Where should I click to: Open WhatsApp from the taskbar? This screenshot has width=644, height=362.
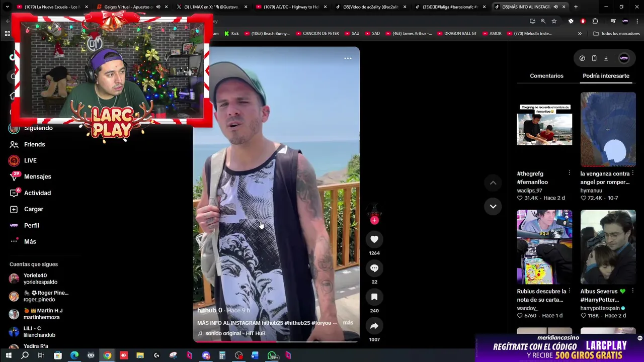(272, 356)
